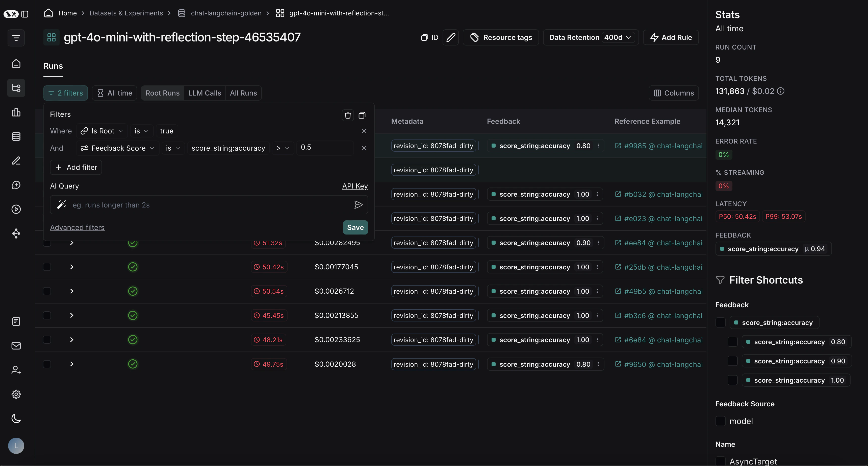Check the model Feedback Source checkbox

[720, 421]
